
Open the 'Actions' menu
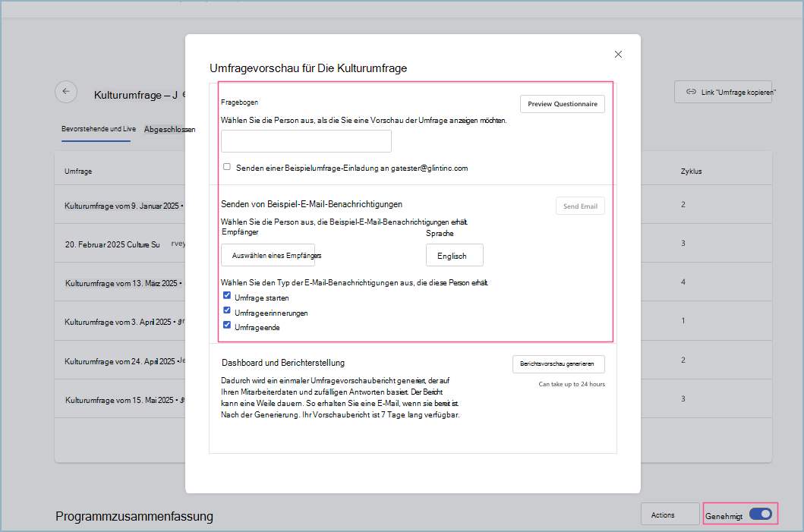click(x=670, y=514)
